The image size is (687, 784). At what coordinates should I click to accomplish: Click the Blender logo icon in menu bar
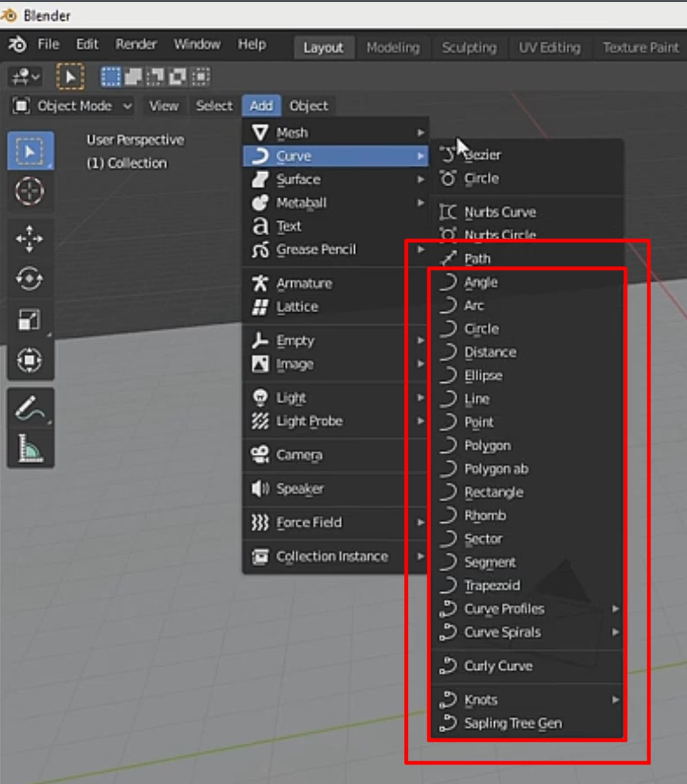(17, 44)
